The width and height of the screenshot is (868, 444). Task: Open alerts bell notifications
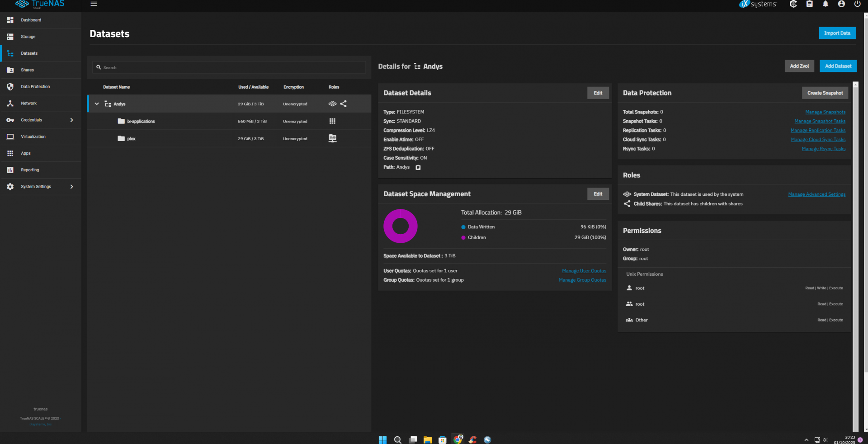pyautogui.click(x=826, y=4)
